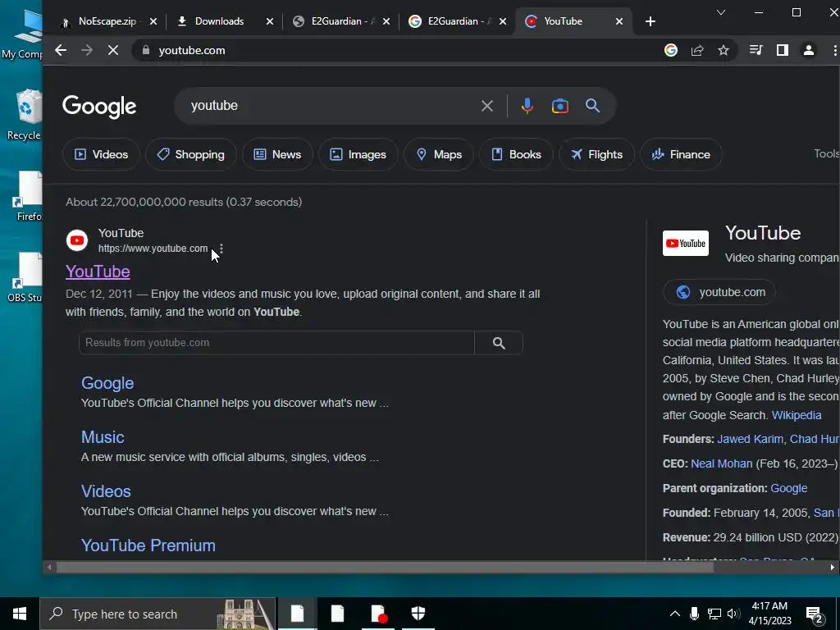Open the media control toolbar icon
The width and height of the screenshot is (840, 630).
point(756,50)
